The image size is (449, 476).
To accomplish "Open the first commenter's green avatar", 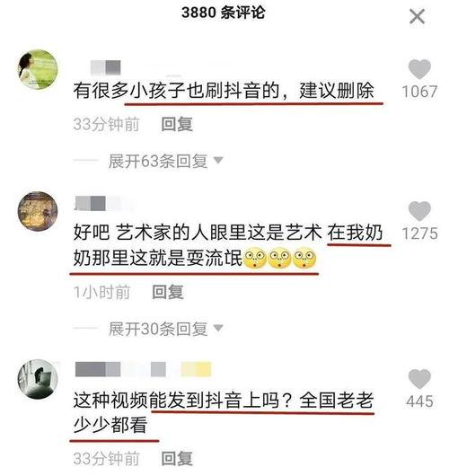I will [38, 69].
